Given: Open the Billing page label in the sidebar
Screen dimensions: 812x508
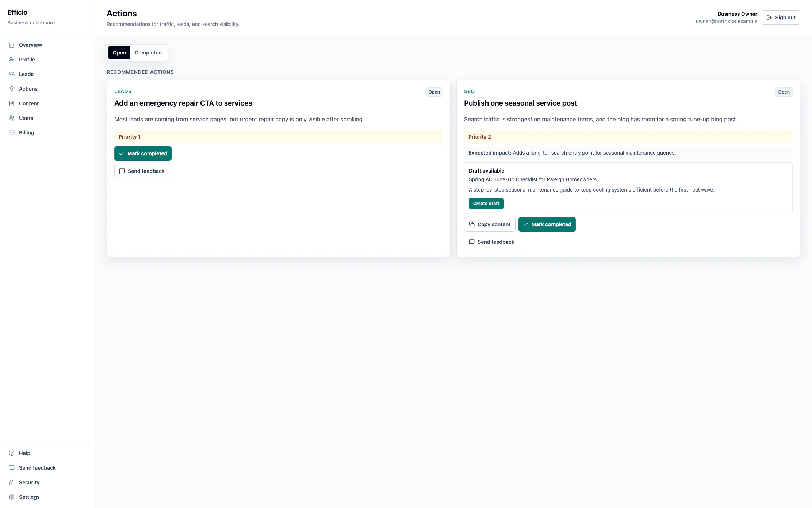Looking at the screenshot, I should click(27, 133).
